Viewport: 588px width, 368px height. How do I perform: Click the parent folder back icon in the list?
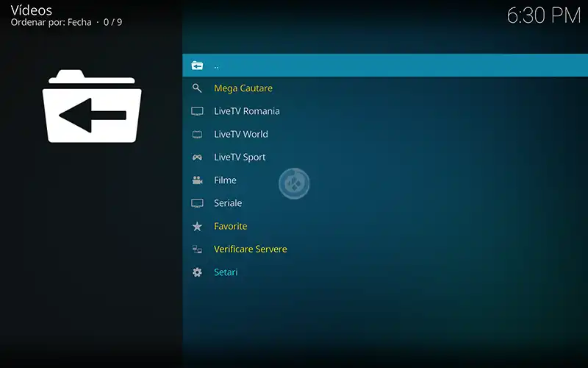(x=197, y=66)
